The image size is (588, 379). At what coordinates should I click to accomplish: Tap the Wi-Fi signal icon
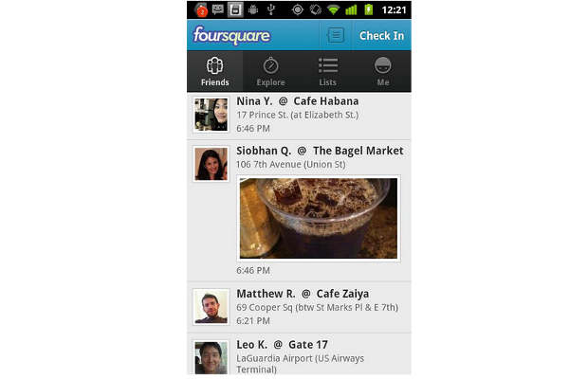pos(333,9)
